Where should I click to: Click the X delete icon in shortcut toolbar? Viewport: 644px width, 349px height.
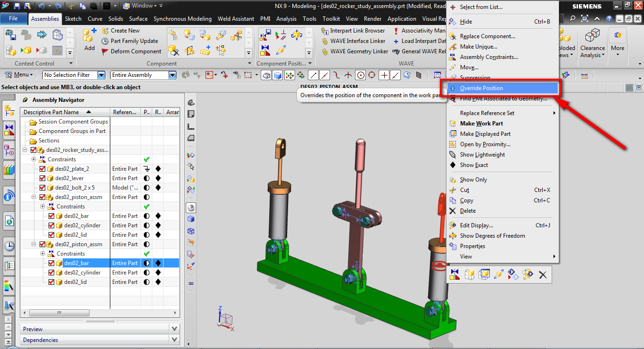point(543,274)
